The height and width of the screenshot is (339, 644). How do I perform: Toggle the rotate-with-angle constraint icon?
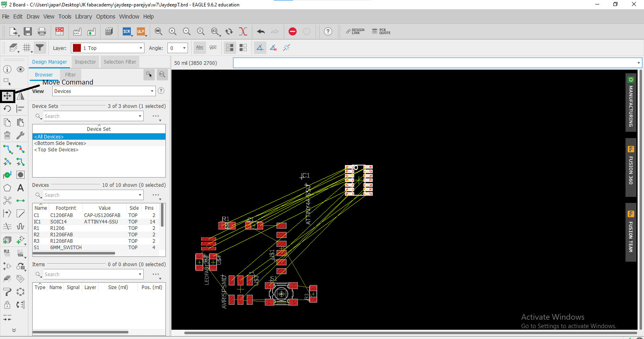[x=260, y=48]
